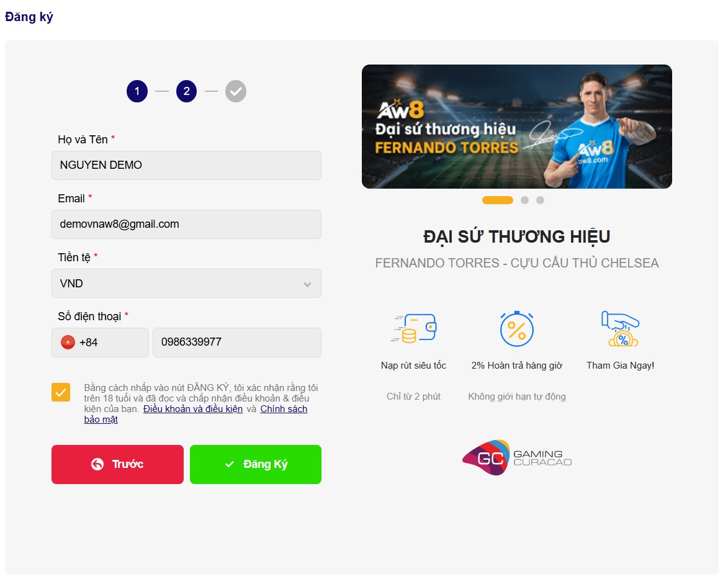The height and width of the screenshot is (579, 728).
Task: Open the Tiền tệ VND dropdown
Action: (186, 283)
